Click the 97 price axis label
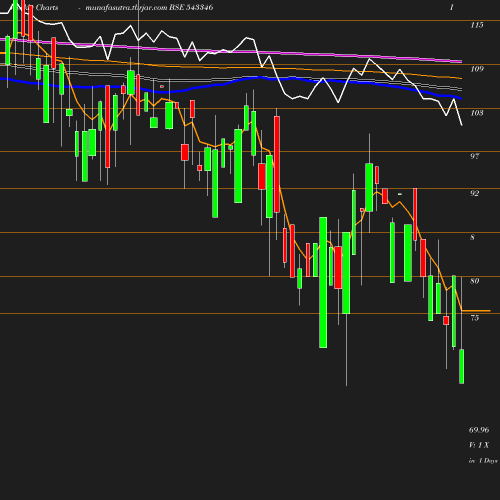Screen dimensions: 500x500 point(475,156)
